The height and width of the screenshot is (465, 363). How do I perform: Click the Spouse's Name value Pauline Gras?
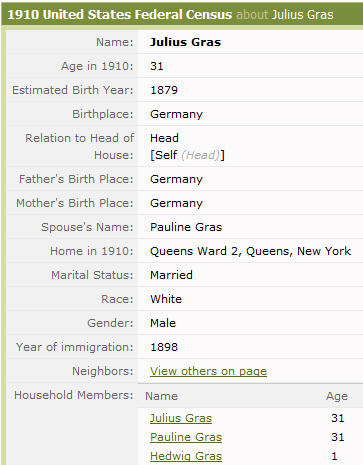pos(186,227)
